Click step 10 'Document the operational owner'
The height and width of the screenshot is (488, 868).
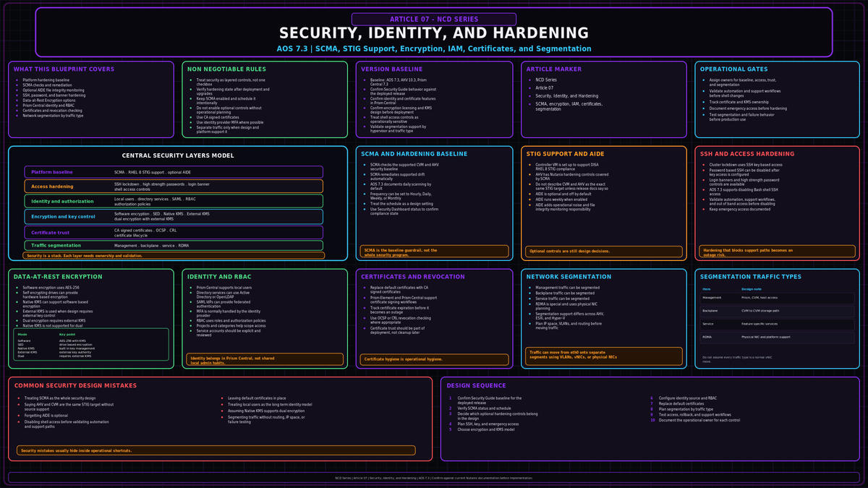699,420
